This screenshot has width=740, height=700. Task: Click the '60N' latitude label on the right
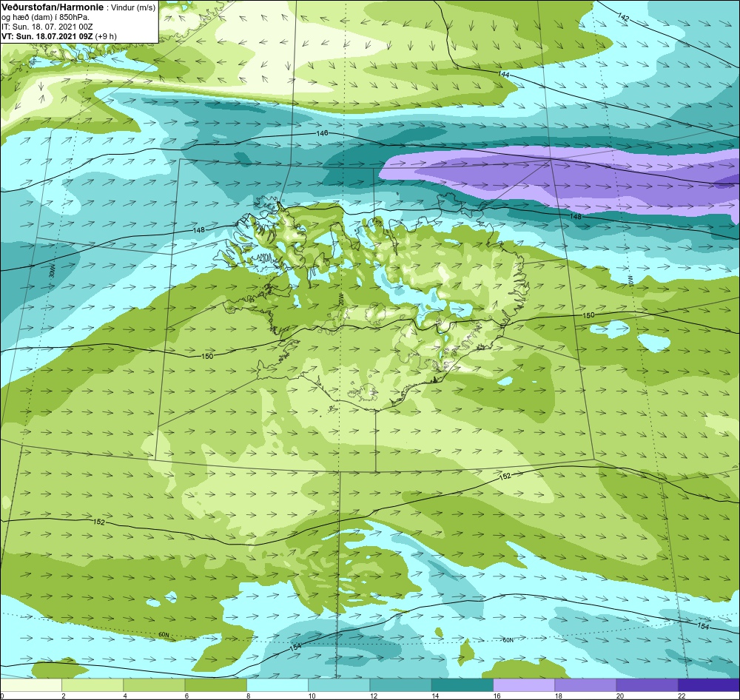tap(508, 640)
